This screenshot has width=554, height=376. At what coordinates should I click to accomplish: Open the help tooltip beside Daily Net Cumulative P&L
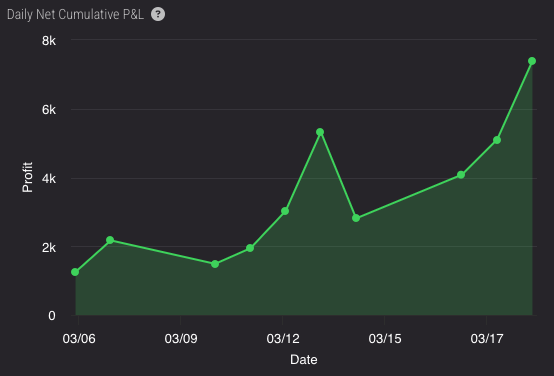pyautogui.click(x=158, y=14)
